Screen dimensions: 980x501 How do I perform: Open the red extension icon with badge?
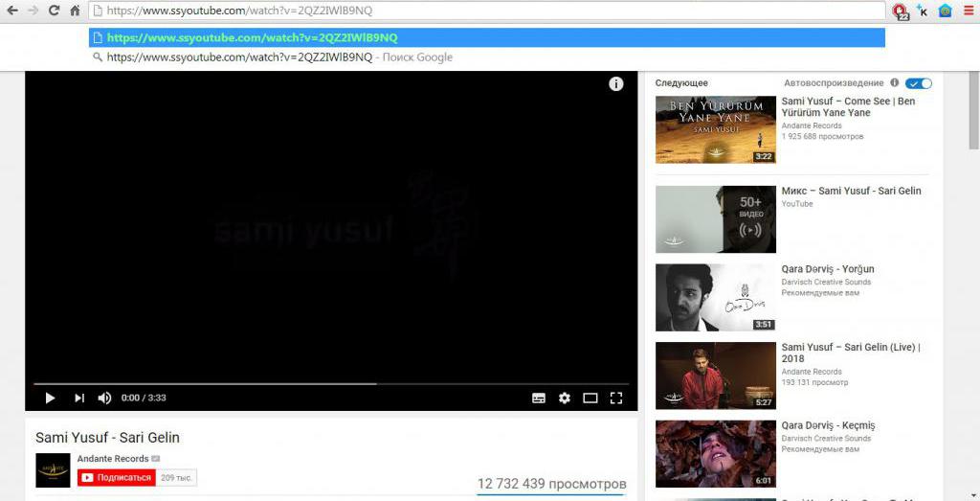[901, 11]
